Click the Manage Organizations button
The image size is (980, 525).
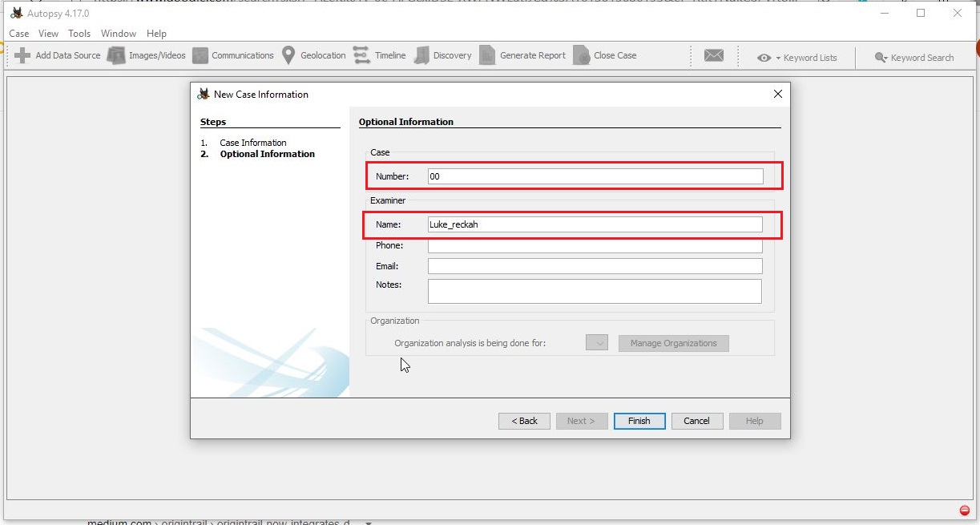(x=673, y=343)
